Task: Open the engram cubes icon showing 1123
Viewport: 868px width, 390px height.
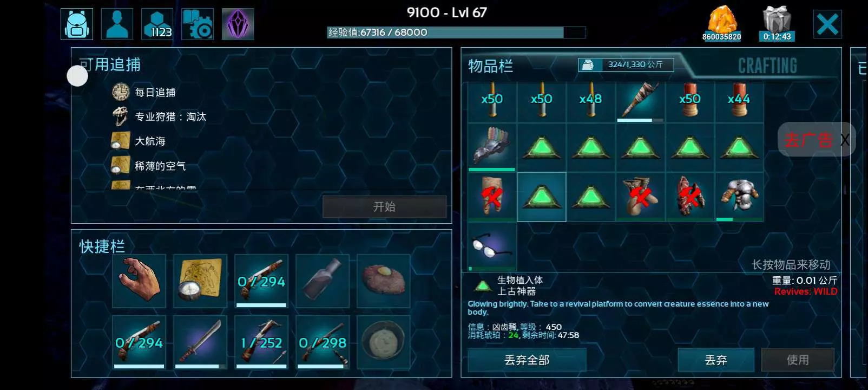Action: click(157, 24)
